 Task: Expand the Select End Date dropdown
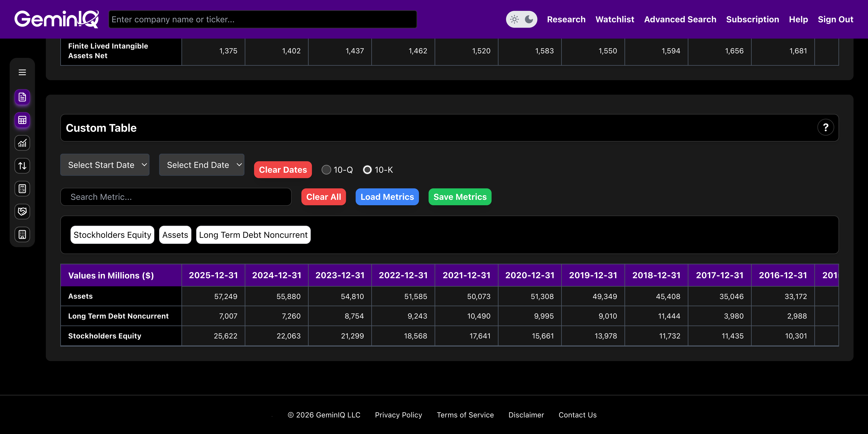tap(201, 165)
